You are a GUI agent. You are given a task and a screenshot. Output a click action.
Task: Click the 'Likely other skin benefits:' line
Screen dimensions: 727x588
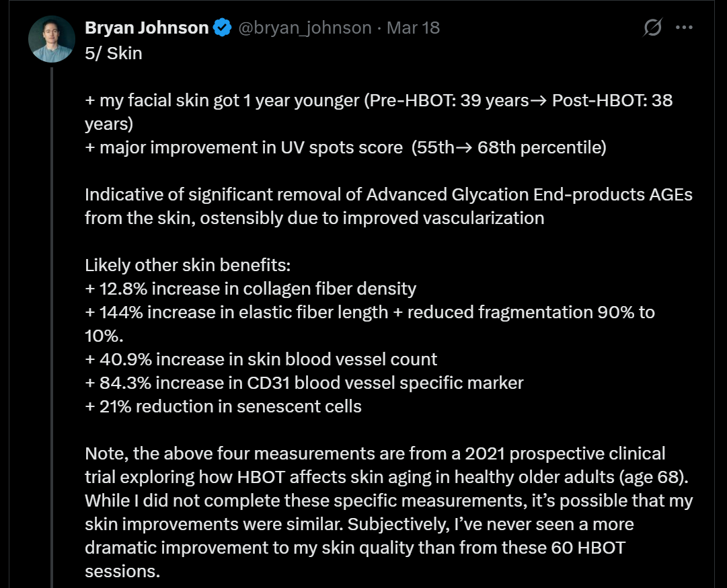click(188, 265)
